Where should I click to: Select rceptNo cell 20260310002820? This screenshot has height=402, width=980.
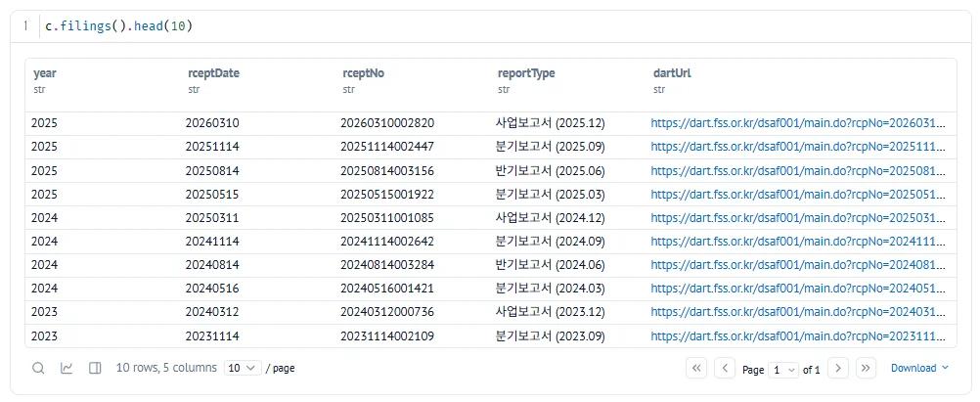[x=387, y=123]
